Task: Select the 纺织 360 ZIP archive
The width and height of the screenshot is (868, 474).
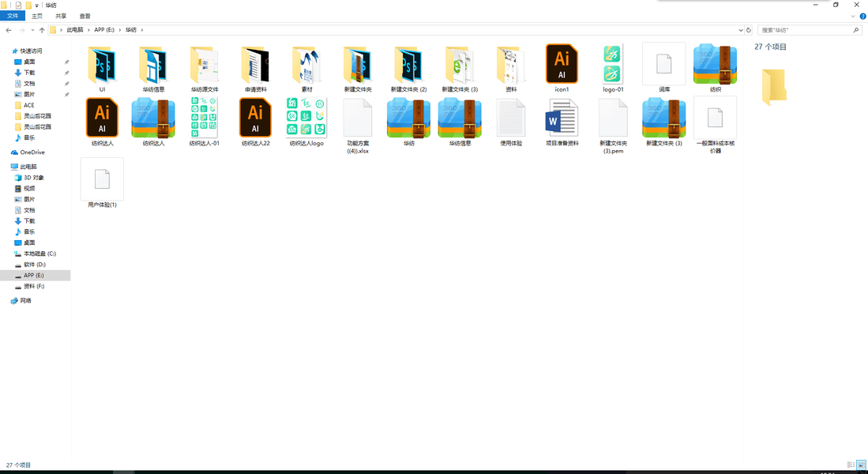Action: (x=715, y=64)
